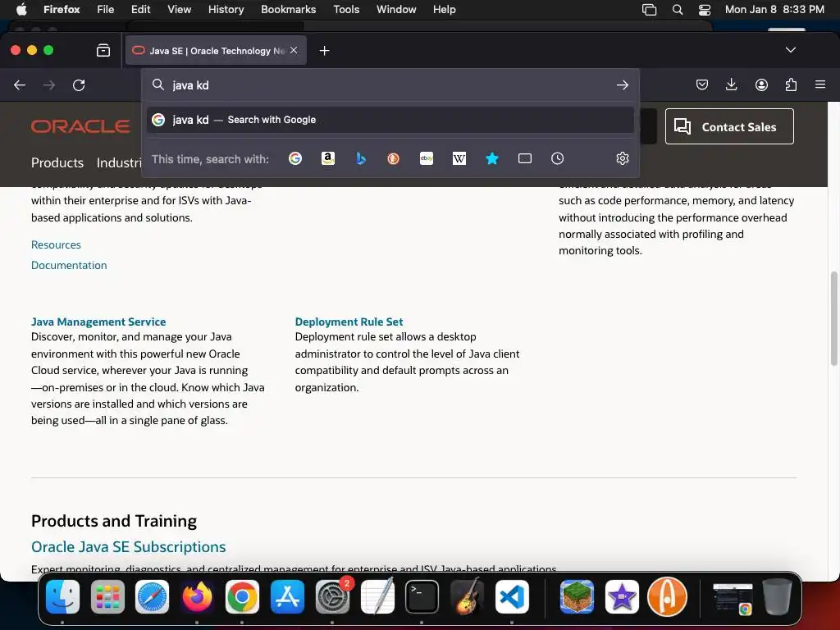Open search settings gear icon
Image resolution: width=840 pixels, height=630 pixels.
click(622, 158)
